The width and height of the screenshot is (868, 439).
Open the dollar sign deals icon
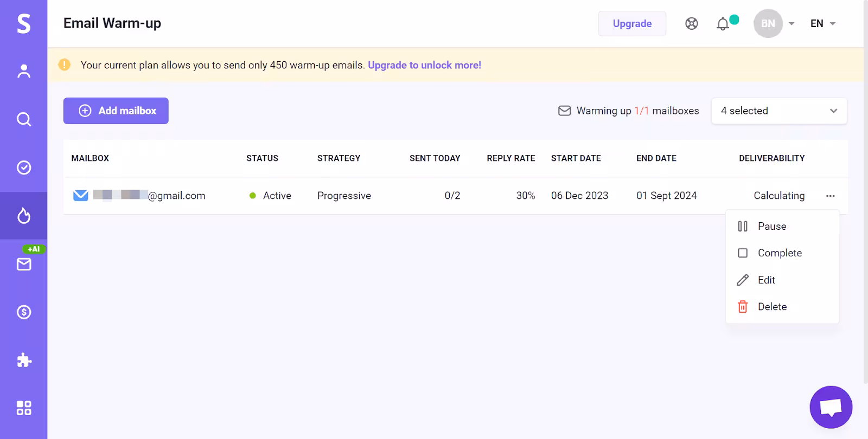point(23,312)
